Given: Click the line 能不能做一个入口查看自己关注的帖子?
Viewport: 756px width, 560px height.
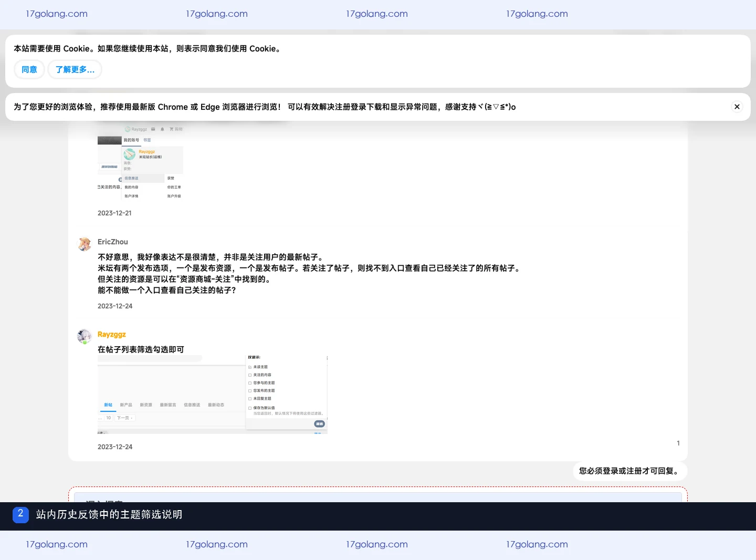Looking at the screenshot, I should 167,290.
